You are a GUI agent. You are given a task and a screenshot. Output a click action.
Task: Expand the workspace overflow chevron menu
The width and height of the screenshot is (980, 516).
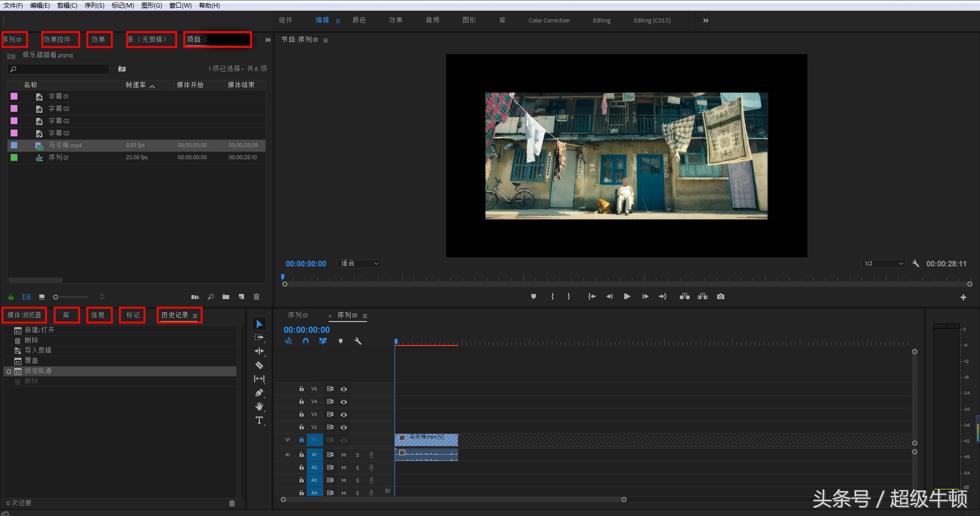[x=705, y=20]
